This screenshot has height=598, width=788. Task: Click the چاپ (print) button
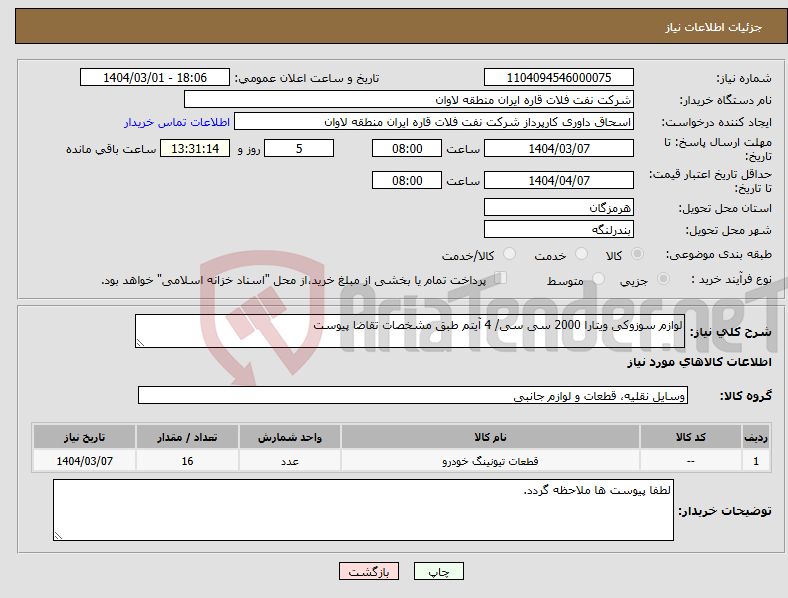438,571
